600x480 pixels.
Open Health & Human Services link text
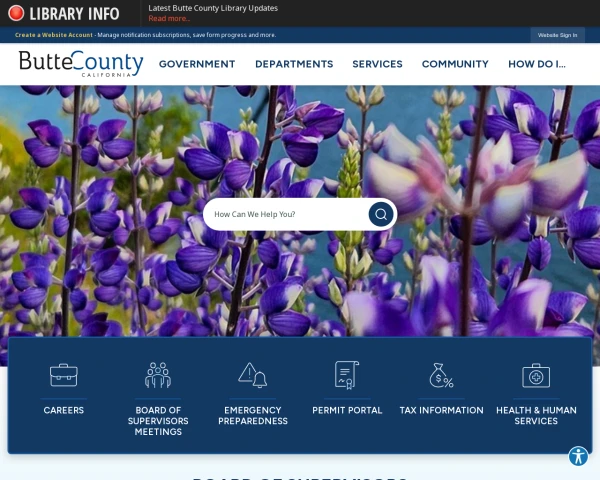(536, 416)
